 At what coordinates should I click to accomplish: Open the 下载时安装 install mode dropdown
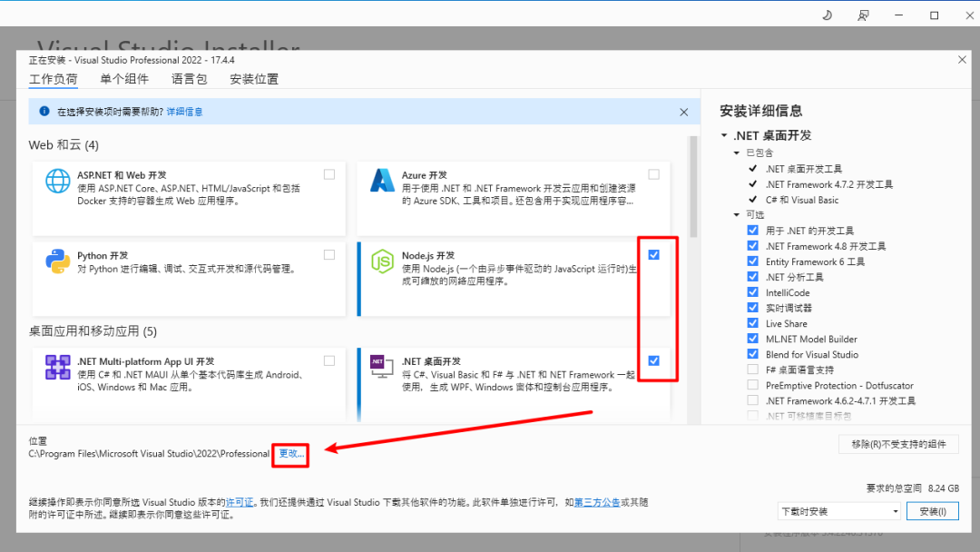[838, 511]
